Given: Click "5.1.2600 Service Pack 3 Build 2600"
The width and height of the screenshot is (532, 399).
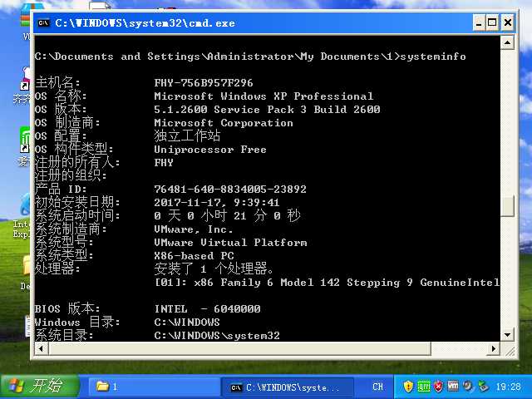Looking at the screenshot, I should pos(267,109).
